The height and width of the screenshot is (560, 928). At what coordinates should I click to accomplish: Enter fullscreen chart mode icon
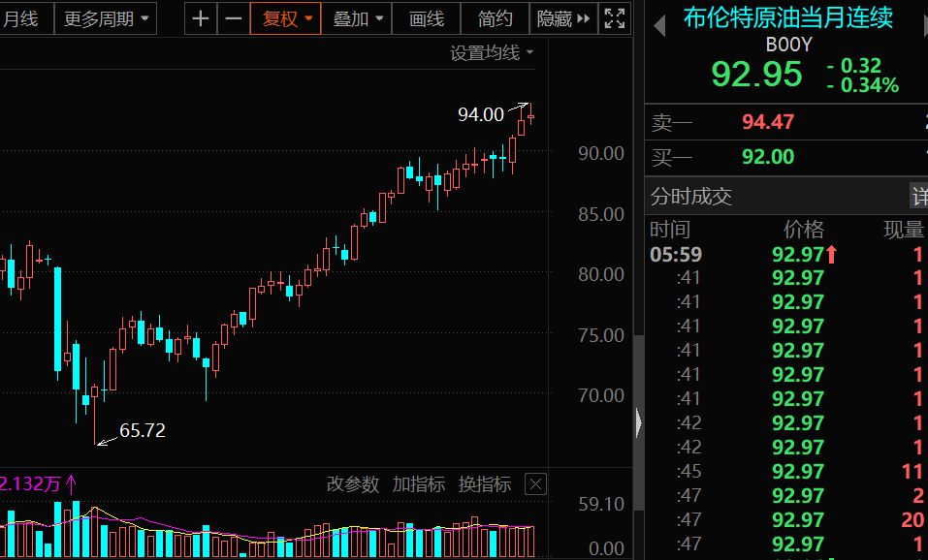pyautogui.click(x=614, y=18)
